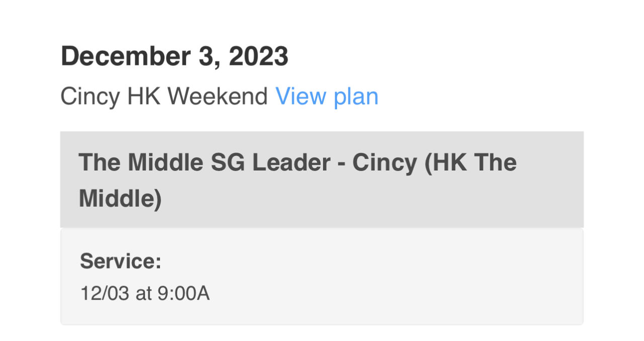Click the year 2023 in the heading
This screenshot has height=341, width=644.
(x=258, y=56)
